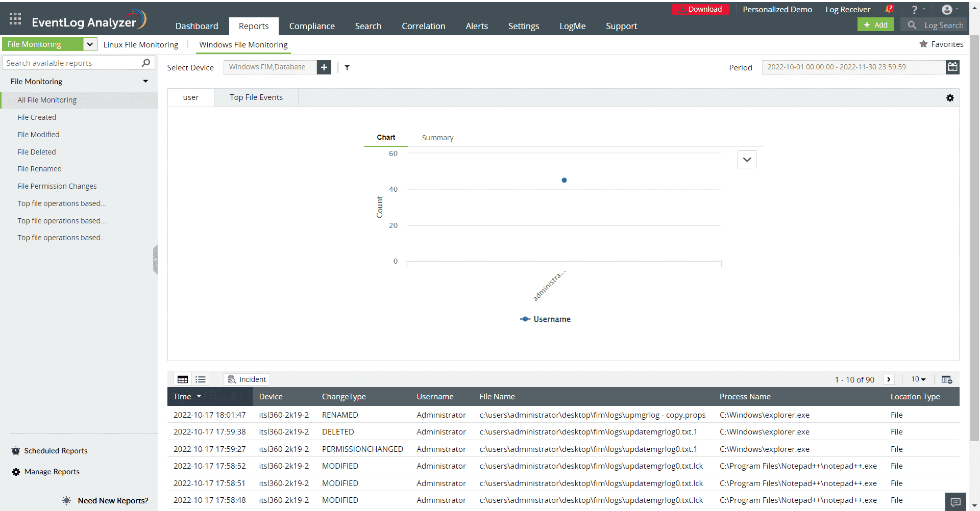The image size is (980, 511).
Task: Open Scheduled Reports
Action: pos(56,451)
